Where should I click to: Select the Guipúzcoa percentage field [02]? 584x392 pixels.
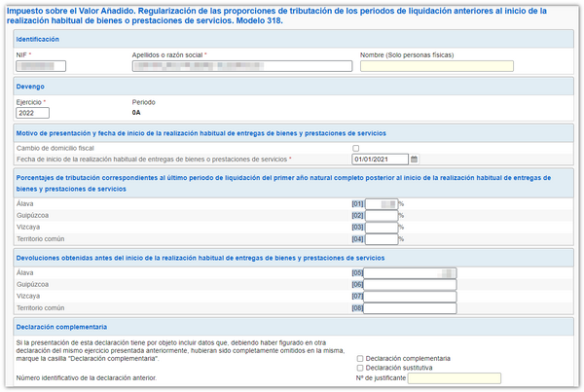381,215
